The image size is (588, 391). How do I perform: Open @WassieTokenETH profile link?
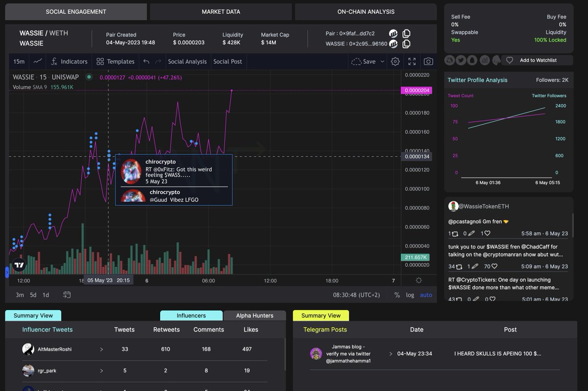click(x=485, y=207)
